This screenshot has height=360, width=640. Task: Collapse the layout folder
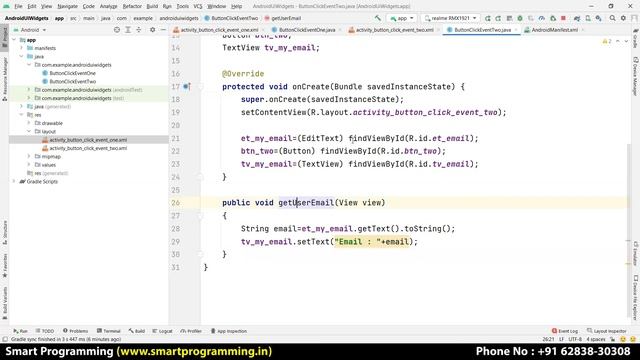point(29,131)
